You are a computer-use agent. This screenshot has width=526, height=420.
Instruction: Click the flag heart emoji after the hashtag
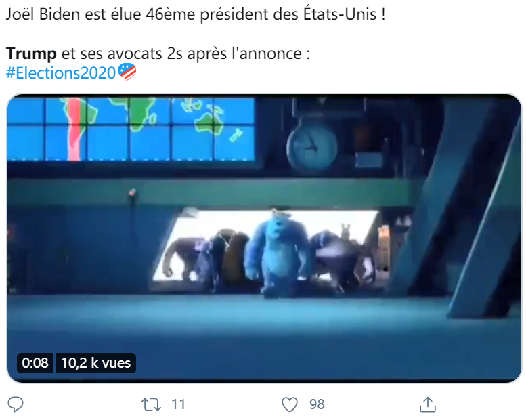[127, 72]
